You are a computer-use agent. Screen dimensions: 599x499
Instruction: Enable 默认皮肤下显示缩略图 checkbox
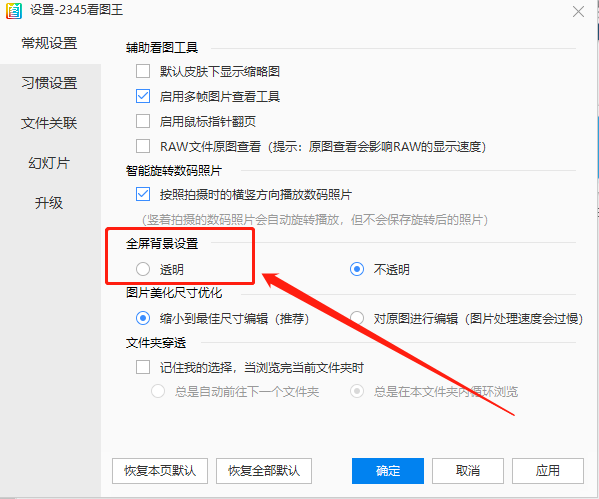click(x=143, y=71)
